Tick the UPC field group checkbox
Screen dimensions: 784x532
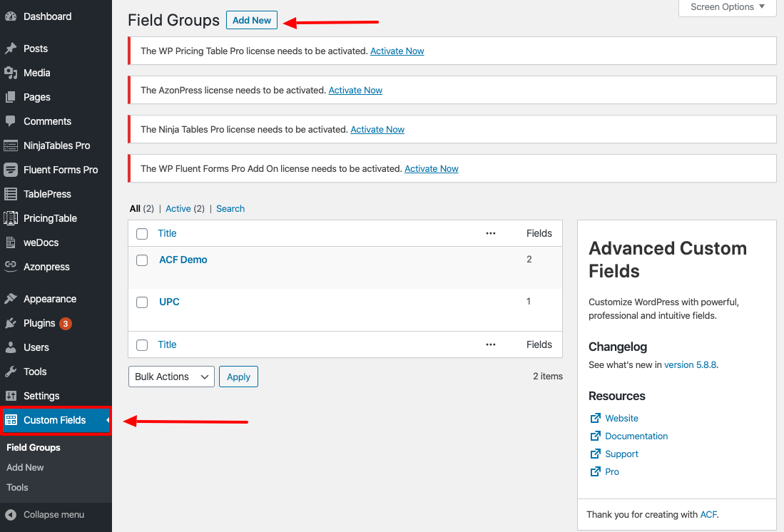click(142, 302)
